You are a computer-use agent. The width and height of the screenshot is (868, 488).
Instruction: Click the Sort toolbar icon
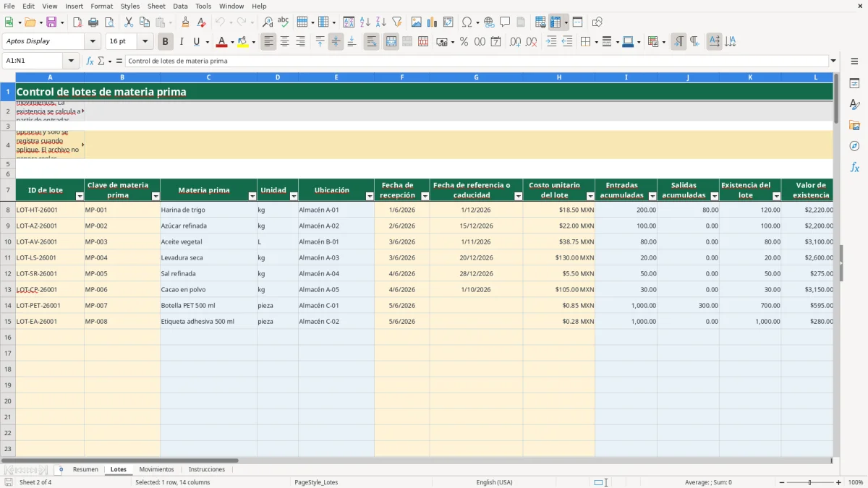[349, 22]
